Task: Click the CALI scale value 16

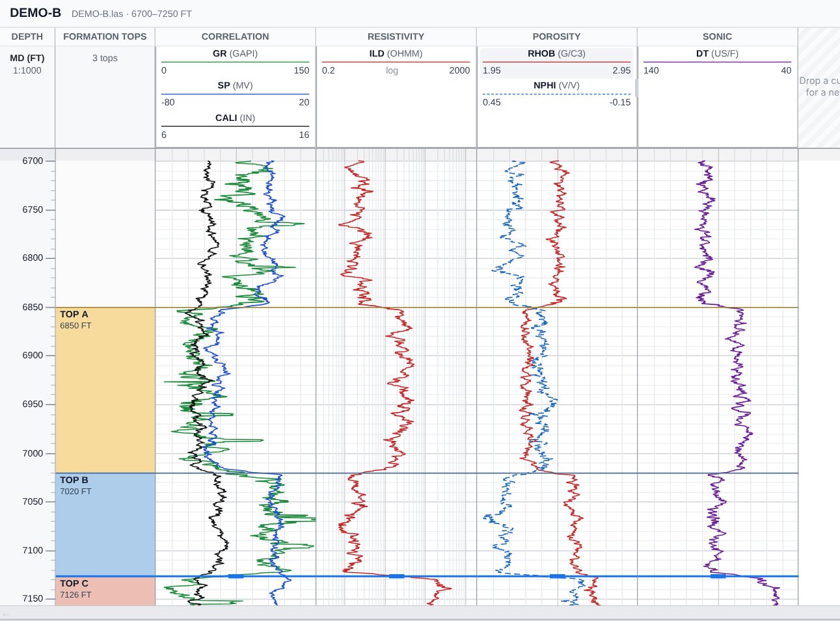Action: click(x=304, y=135)
